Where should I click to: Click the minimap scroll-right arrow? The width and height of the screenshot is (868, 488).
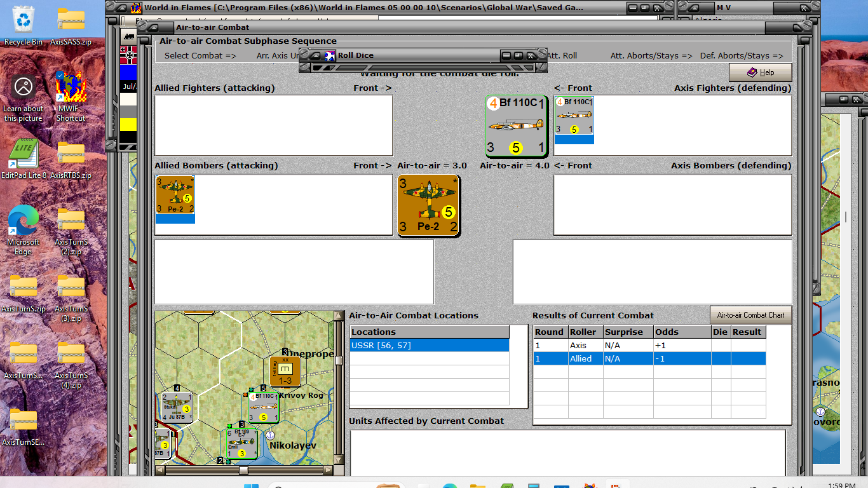pyautogui.click(x=328, y=470)
